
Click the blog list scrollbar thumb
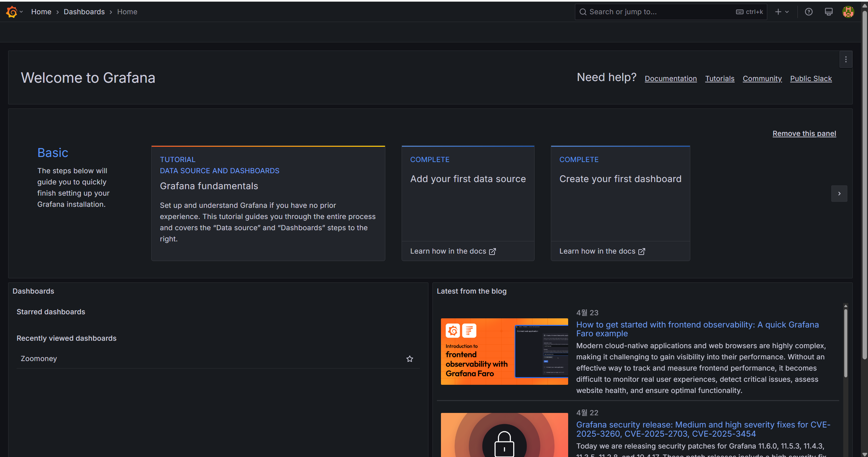click(846, 342)
